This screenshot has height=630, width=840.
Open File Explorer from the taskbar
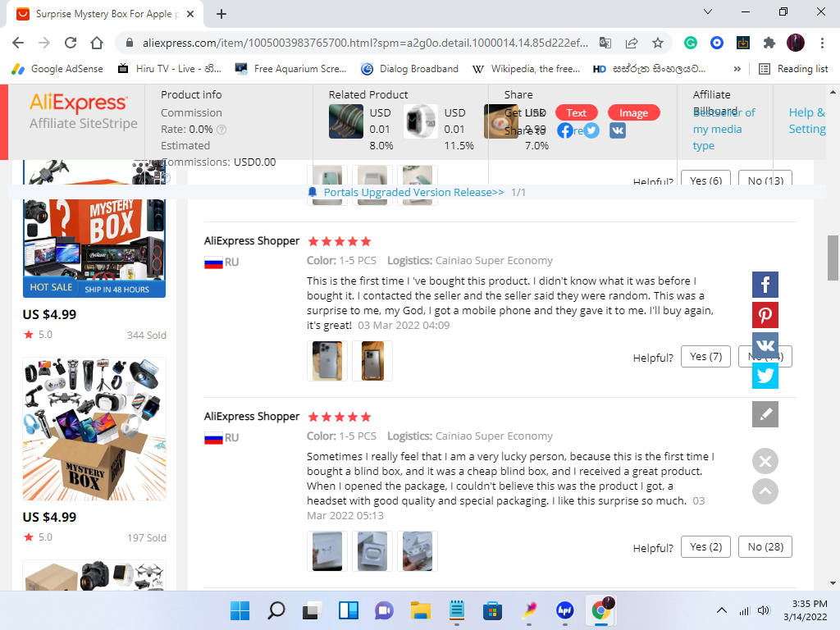tap(421, 610)
